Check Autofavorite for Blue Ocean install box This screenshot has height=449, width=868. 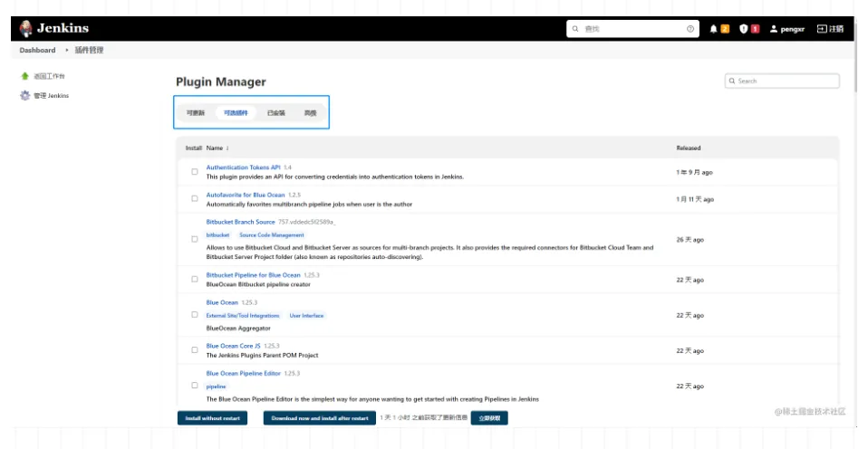tap(194, 198)
